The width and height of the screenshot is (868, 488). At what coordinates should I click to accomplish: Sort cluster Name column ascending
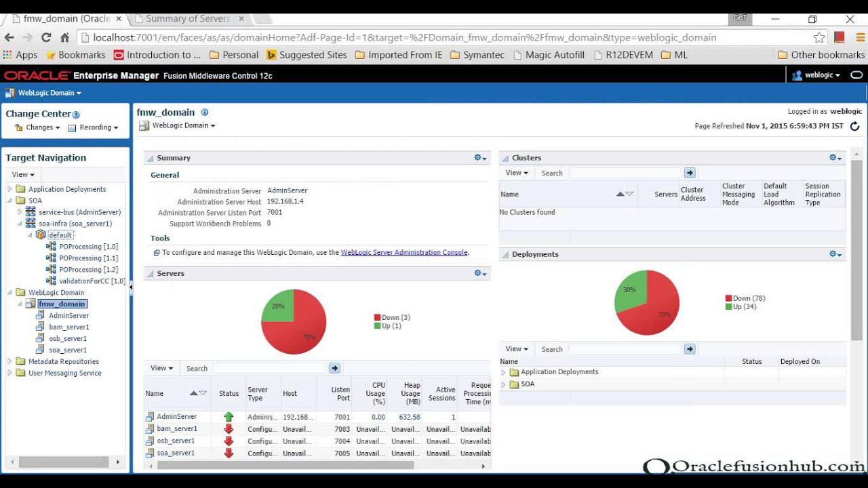pyautogui.click(x=620, y=194)
